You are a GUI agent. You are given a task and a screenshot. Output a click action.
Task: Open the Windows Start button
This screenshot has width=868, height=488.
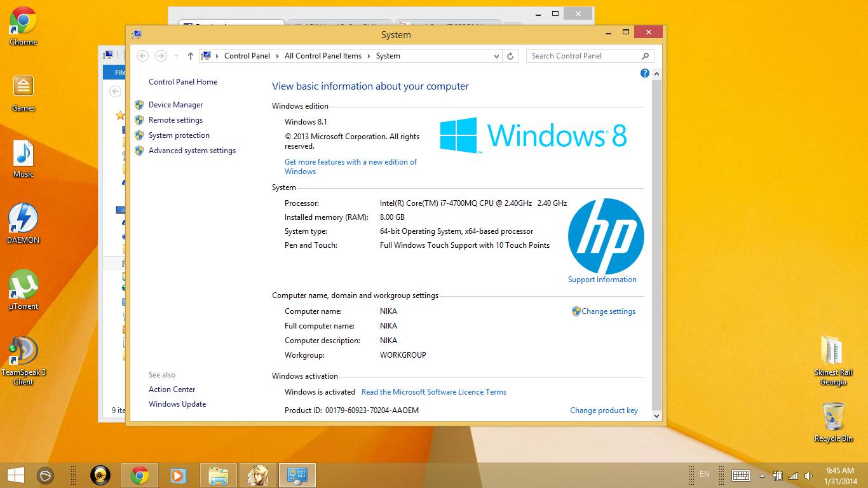[15, 475]
